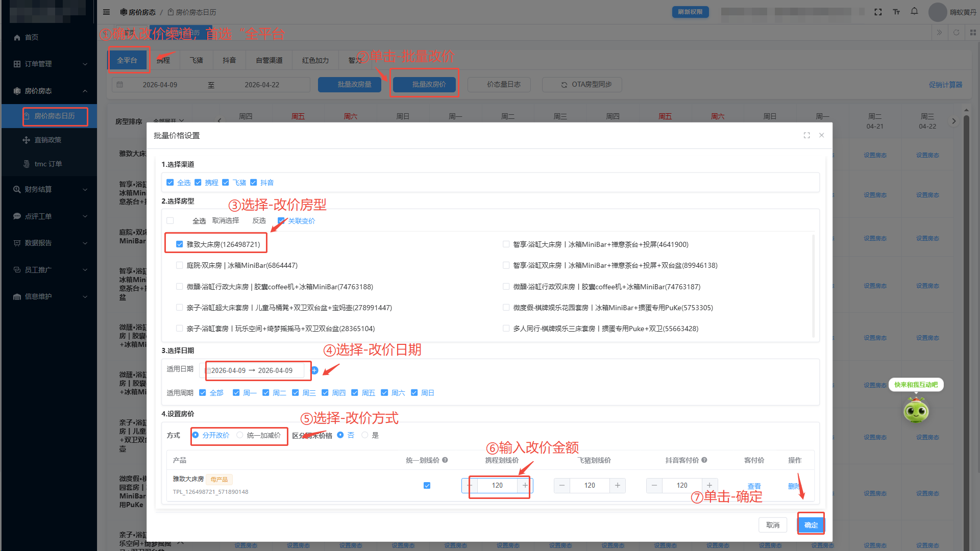Screen dimensions: 980x551
Task: Click the notification bell icon
Action: coord(914,11)
